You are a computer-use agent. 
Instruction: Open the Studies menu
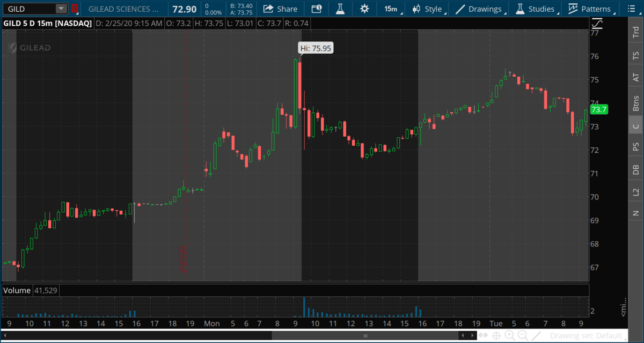click(536, 9)
